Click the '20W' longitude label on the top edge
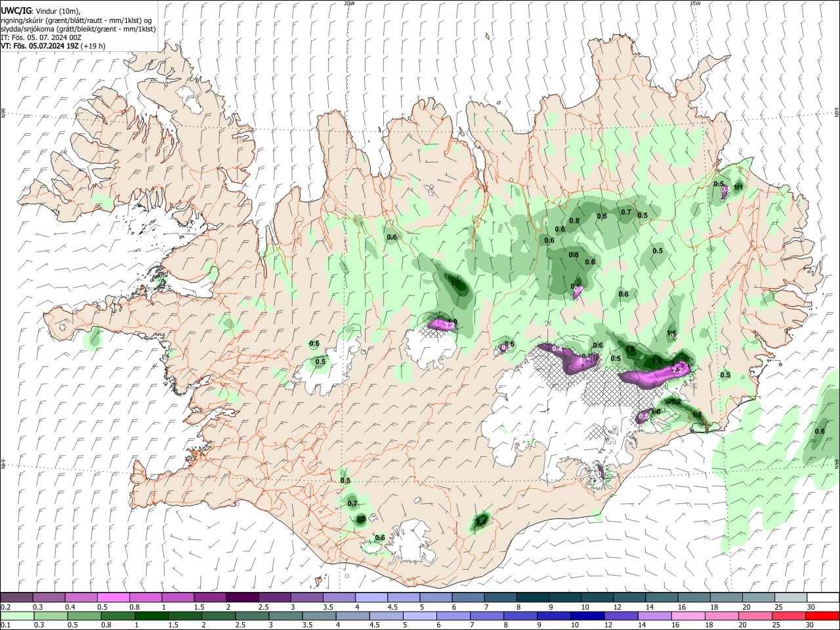 (350, 3)
